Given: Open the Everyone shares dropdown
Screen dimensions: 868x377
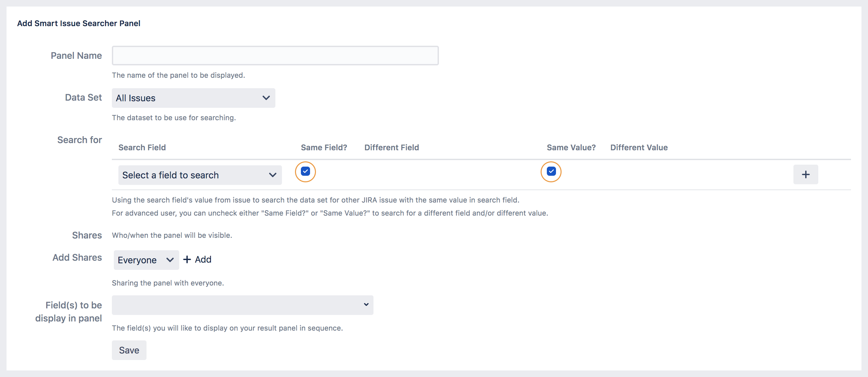Looking at the screenshot, I should coord(146,260).
